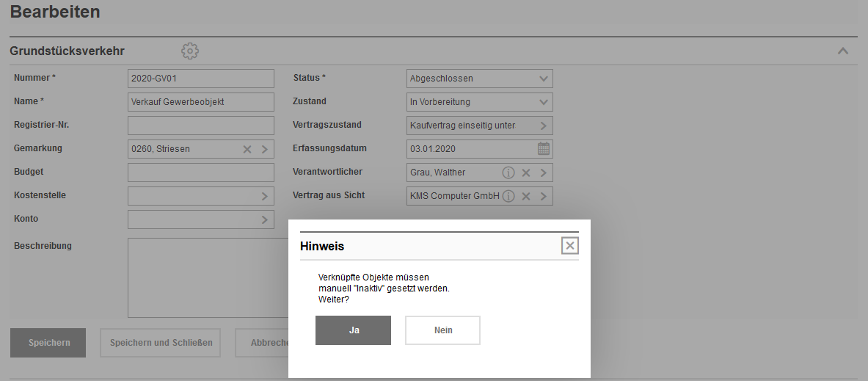Open the Erfassungsdatum calendar picker

coord(544,149)
